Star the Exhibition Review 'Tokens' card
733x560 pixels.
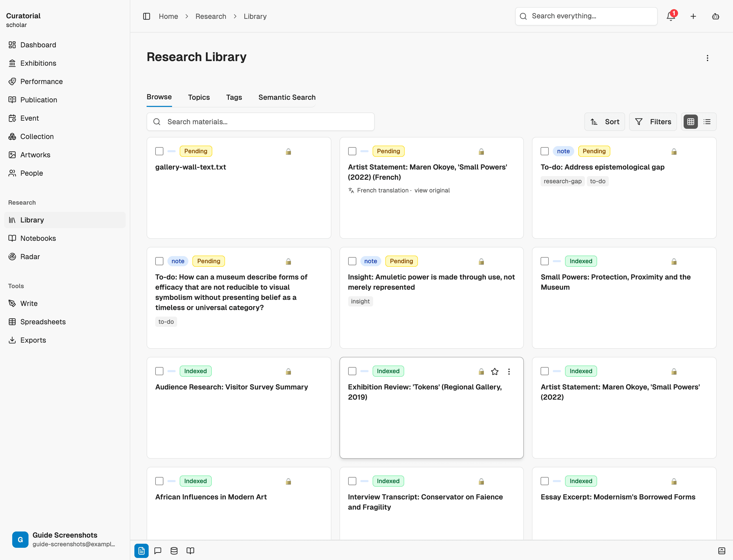coord(495,371)
